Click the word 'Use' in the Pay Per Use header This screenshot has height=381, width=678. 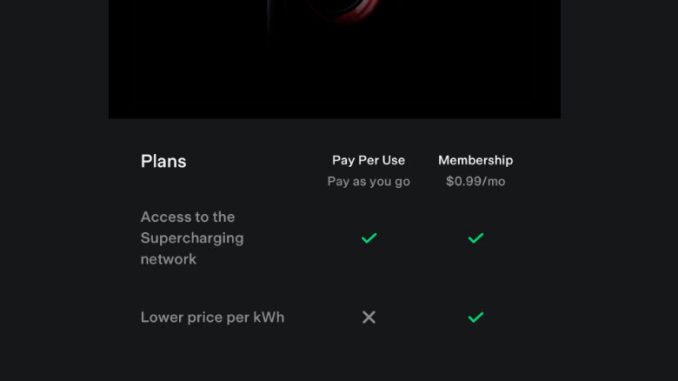tap(393, 160)
